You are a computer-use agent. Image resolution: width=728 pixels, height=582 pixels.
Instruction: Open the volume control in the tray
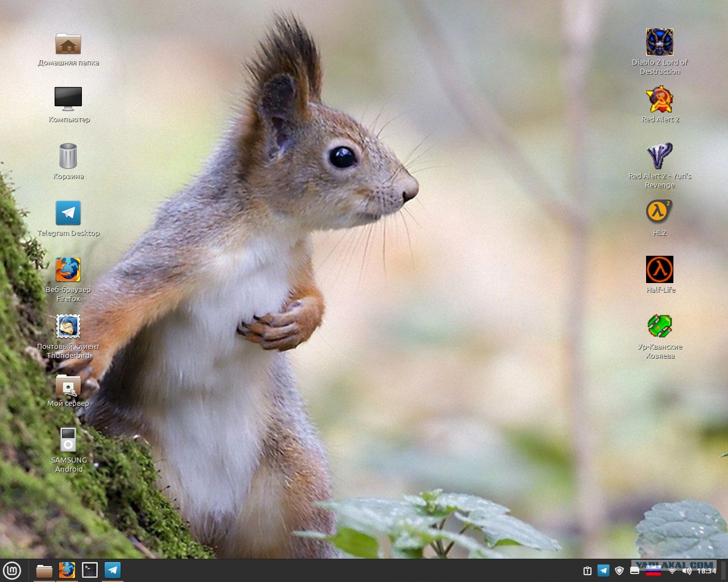pos(686,571)
